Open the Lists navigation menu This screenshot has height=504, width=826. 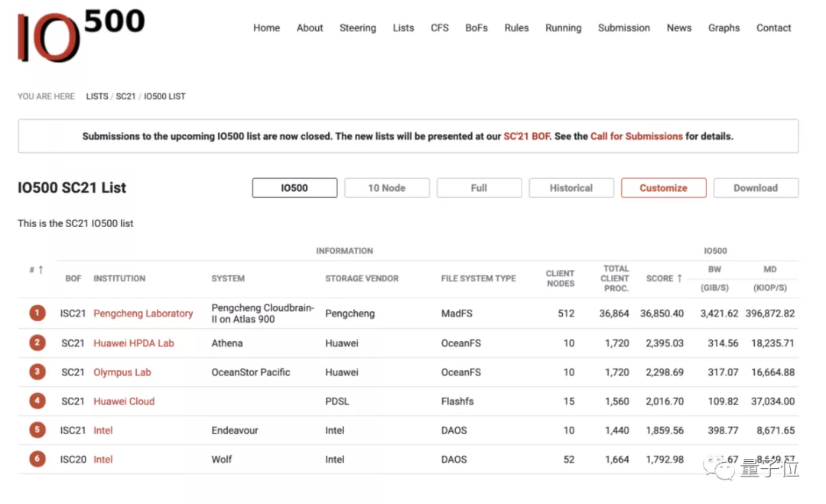(403, 28)
